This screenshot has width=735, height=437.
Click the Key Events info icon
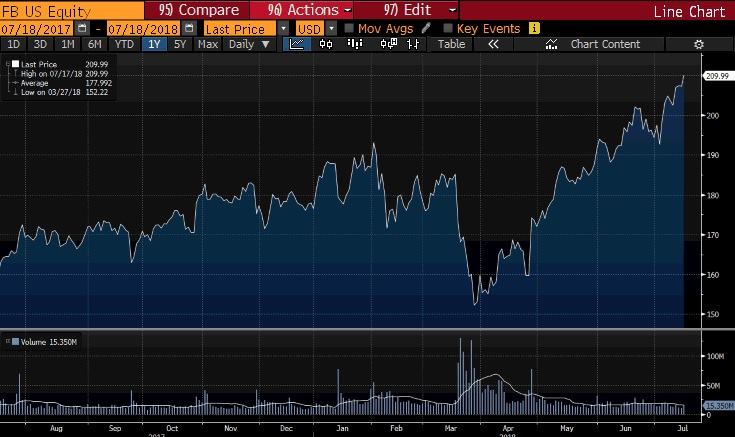point(534,28)
